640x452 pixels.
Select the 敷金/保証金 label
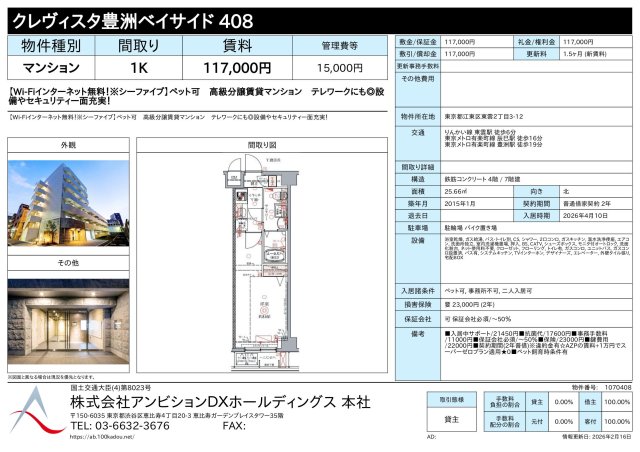point(418,42)
